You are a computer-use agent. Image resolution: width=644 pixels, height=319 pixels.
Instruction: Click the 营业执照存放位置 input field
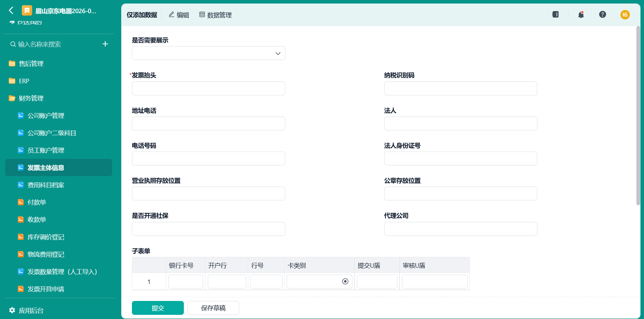pyautogui.click(x=208, y=193)
